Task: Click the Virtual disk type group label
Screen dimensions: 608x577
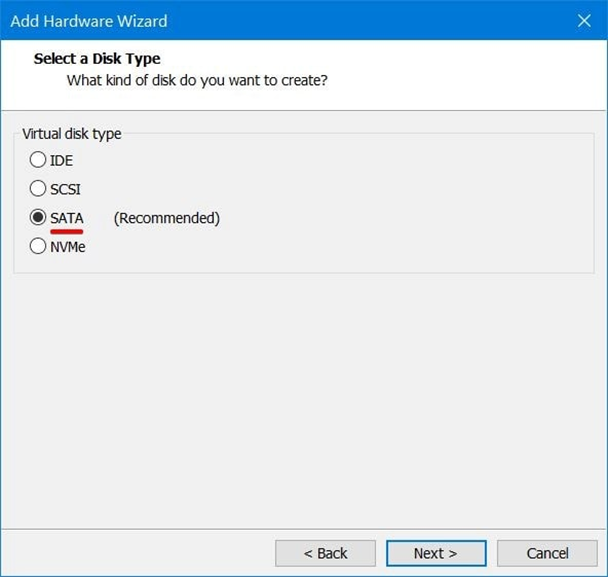Action: (x=72, y=134)
